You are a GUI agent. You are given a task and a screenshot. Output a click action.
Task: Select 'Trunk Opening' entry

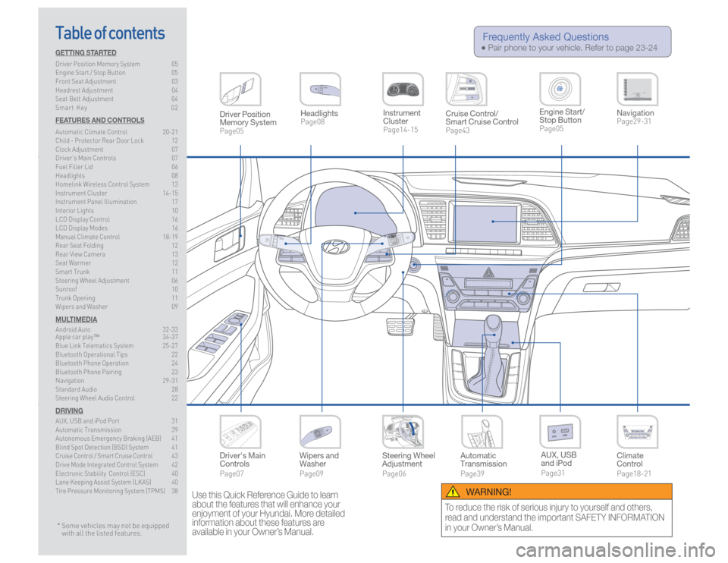pyautogui.click(x=117, y=297)
